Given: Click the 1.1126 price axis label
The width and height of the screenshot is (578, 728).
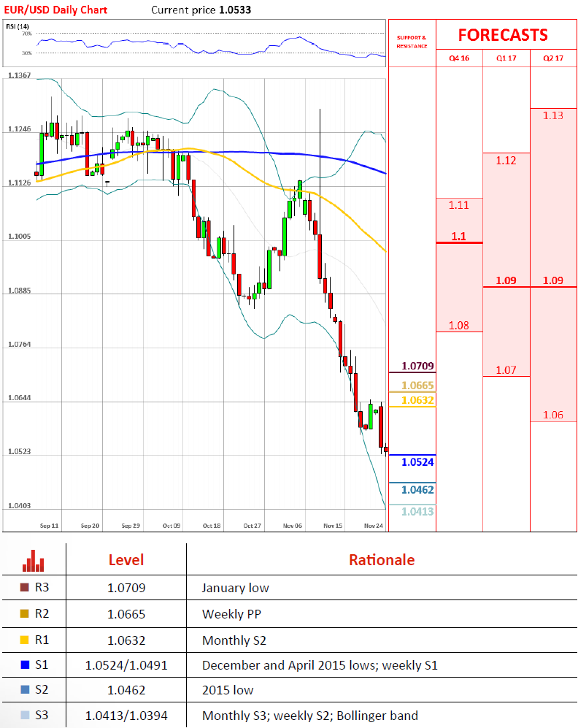Looking at the screenshot, I should click(x=19, y=183).
